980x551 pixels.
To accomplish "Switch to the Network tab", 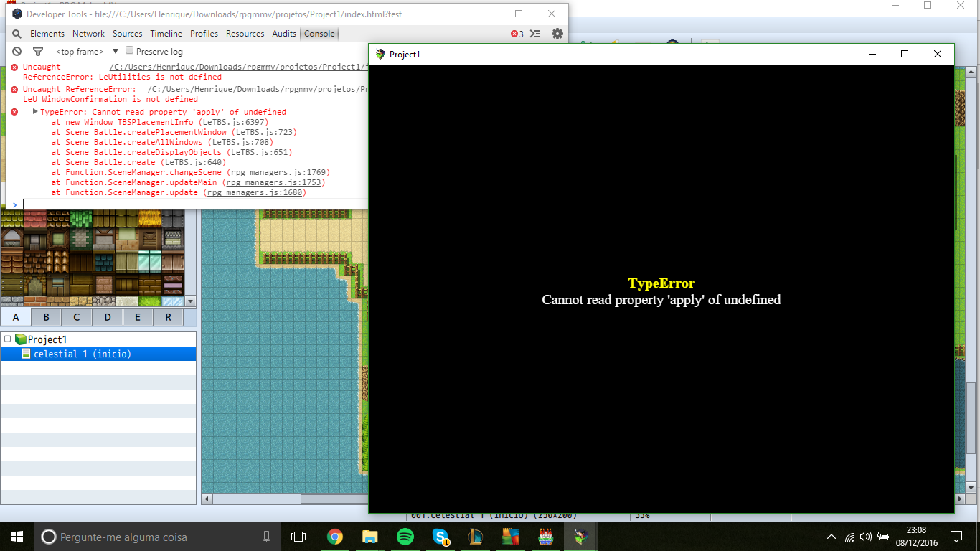I will click(89, 34).
